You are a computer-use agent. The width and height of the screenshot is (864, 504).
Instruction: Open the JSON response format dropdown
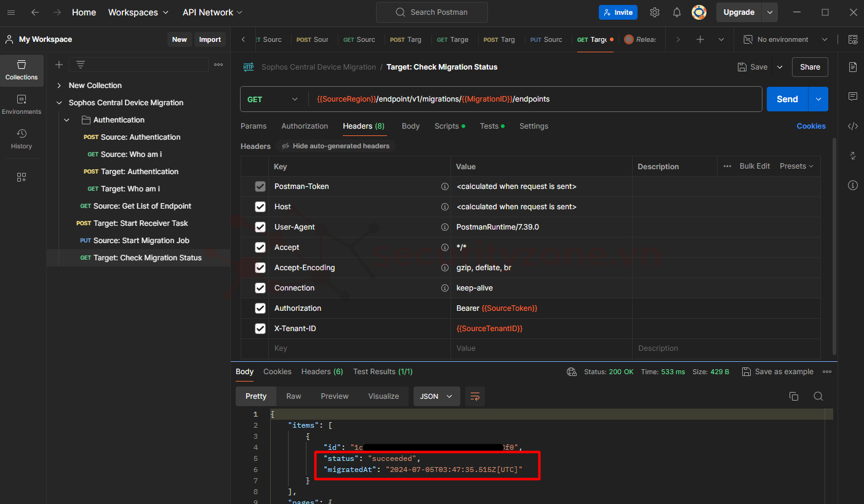coord(436,396)
